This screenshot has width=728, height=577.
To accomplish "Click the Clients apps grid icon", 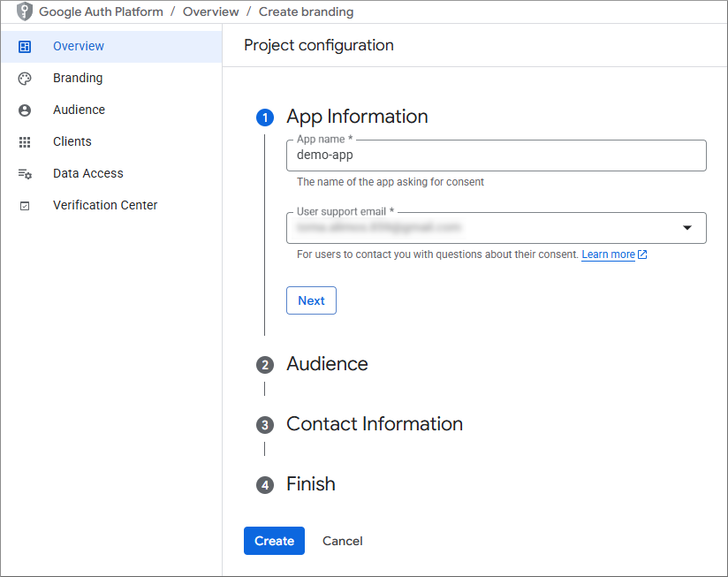I will [x=25, y=142].
